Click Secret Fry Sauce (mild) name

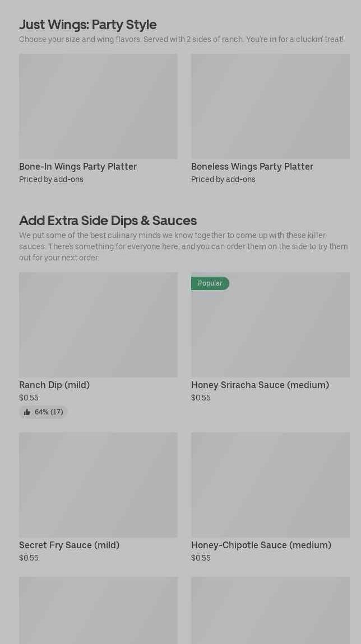69,545
